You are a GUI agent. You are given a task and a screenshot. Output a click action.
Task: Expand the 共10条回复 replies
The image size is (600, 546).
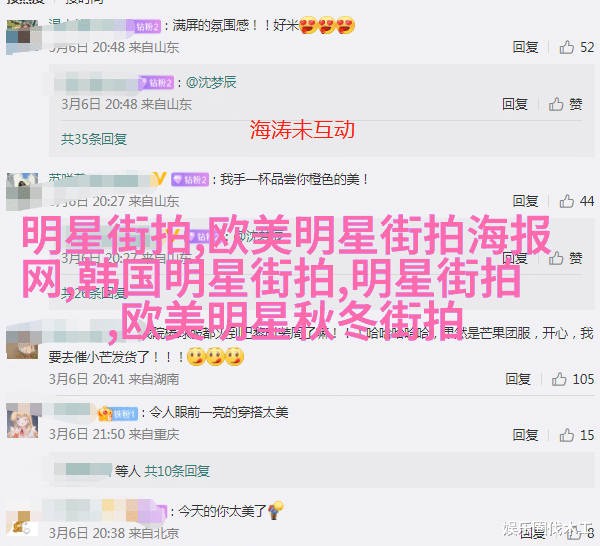(177, 471)
